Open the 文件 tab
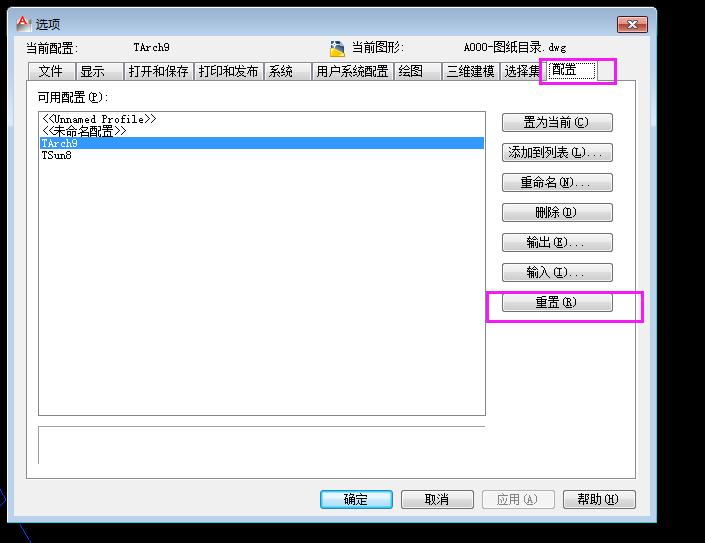The height and width of the screenshot is (543, 705). point(51,71)
